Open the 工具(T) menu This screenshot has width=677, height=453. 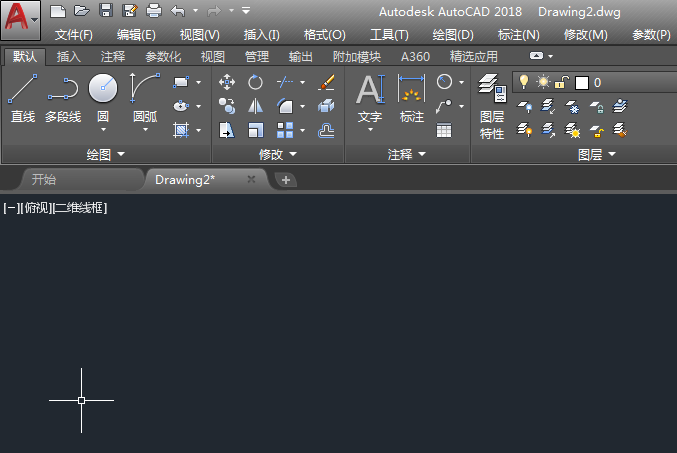click(389, 35)
